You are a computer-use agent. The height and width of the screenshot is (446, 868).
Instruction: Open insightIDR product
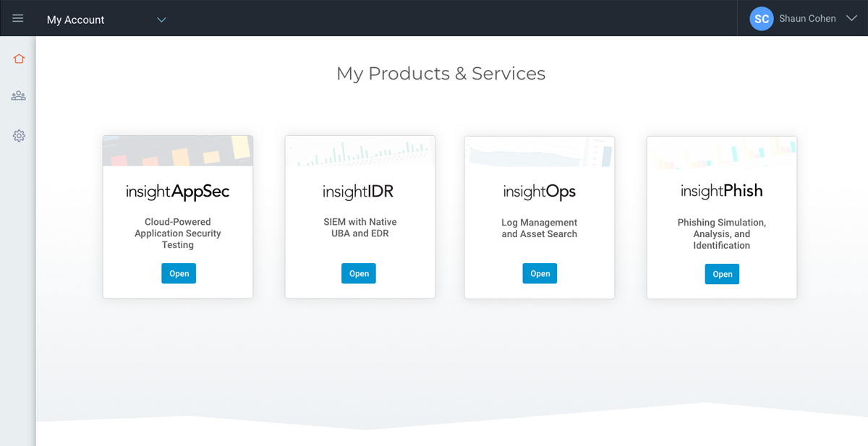pyautogui.click(x=359, y=273)
